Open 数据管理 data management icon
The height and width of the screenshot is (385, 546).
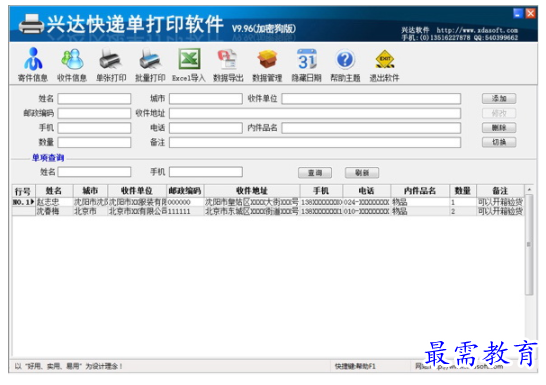click(267, 65)
